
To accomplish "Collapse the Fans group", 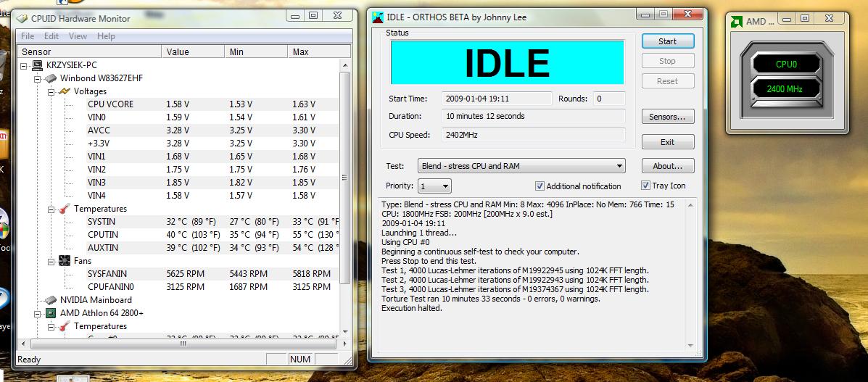I will pyautogui.click(x=50, y=261).
